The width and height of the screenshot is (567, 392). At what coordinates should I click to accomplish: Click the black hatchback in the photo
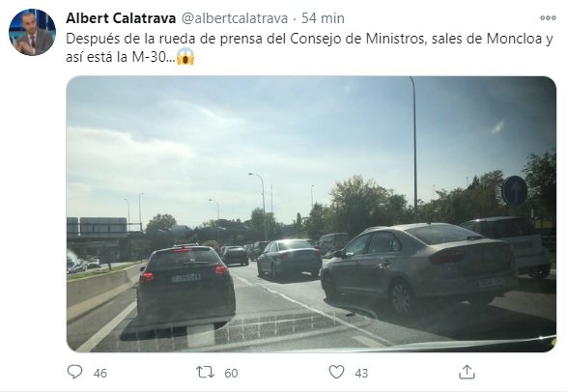click(x=185, y=282)
